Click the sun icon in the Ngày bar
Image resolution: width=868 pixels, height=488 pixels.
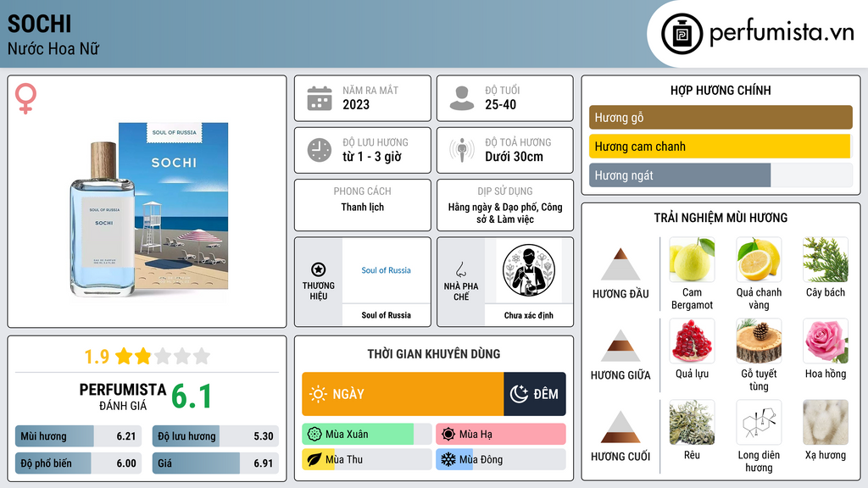point(318,394)
